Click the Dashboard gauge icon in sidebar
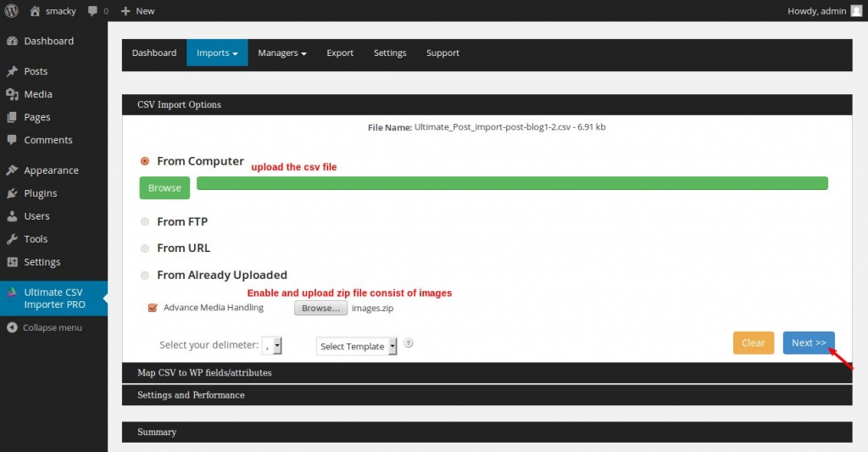The image size is (868, 452). coord(12,41)
